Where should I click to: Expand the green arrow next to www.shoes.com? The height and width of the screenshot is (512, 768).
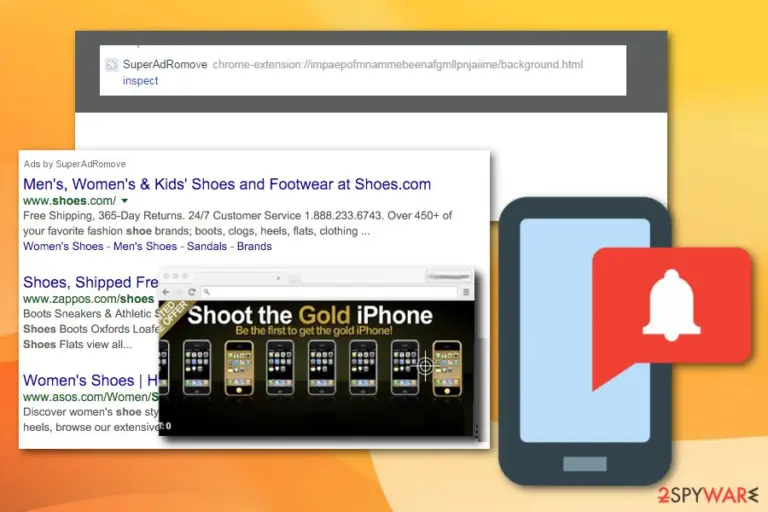[124, 201]
